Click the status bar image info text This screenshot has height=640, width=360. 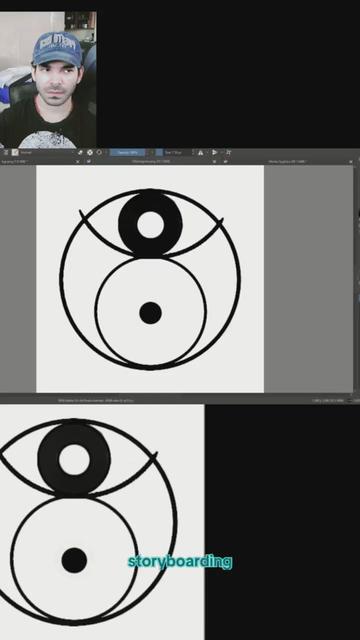96,400
